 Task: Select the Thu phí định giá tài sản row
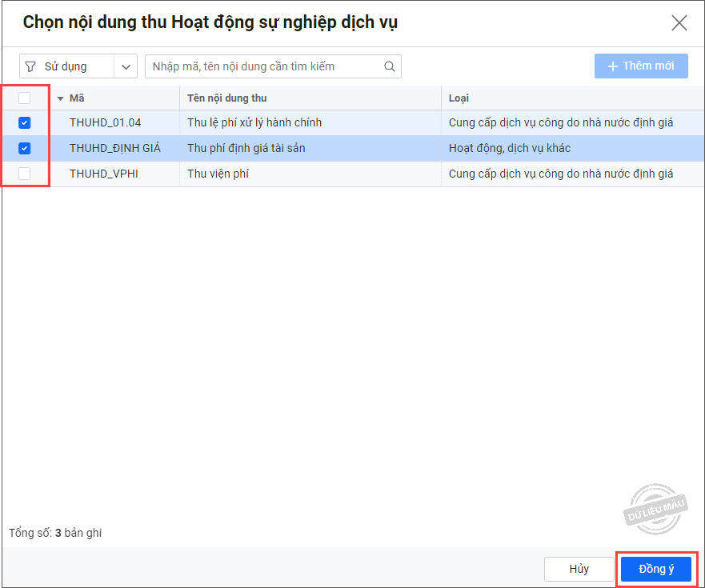(246, 148)
